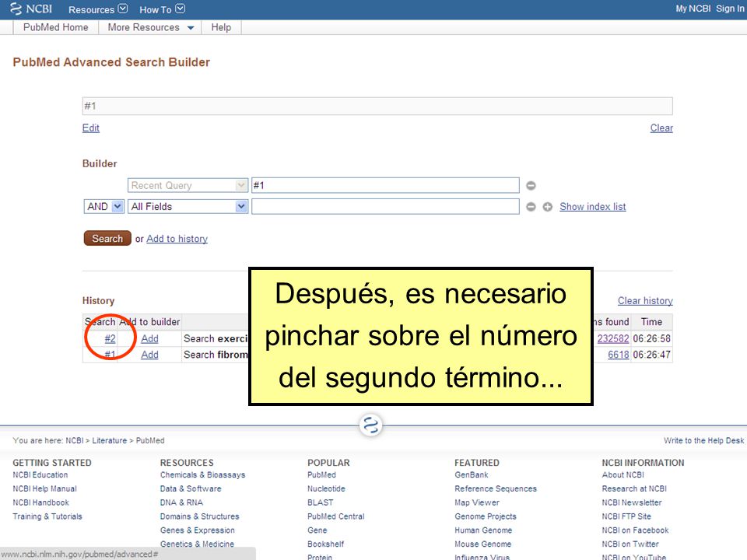Open Genetics & Medicine resource
747x560 pixels.
[x=197, y=544]
